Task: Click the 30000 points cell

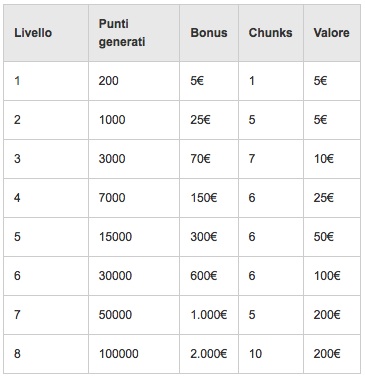Action: pos(134,276)
